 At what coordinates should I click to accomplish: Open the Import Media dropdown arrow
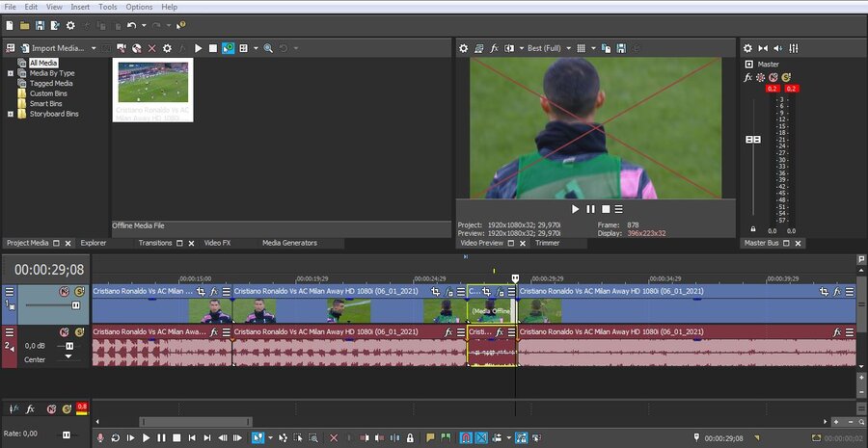click(94, 49)
